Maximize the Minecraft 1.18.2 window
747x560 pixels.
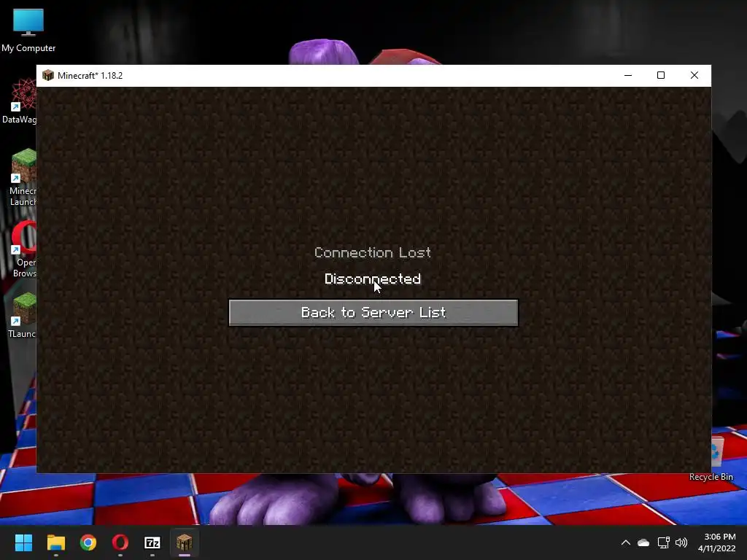pyautogui.click(x=661, y=75)
